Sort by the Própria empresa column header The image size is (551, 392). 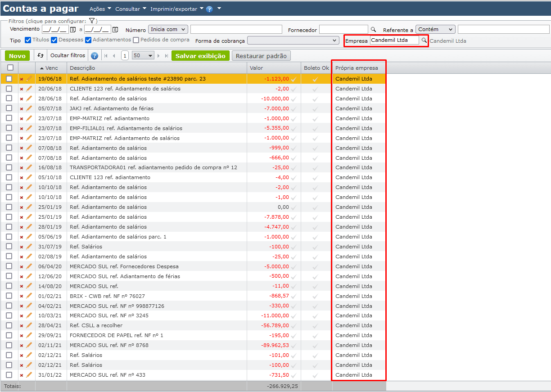point(359,68)
